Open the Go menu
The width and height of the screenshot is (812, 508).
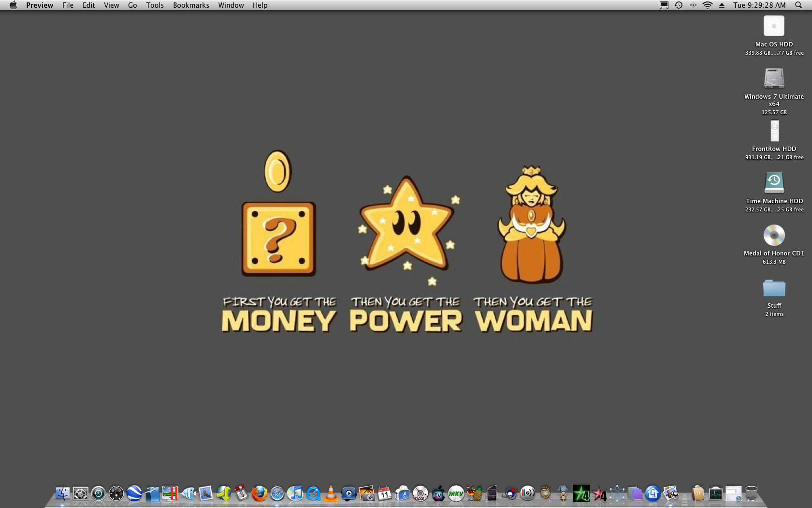[132, 5]
